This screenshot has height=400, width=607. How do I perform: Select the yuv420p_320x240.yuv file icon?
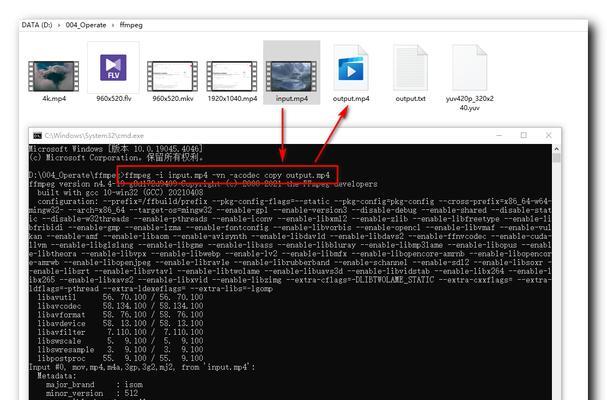pos(470,68)
